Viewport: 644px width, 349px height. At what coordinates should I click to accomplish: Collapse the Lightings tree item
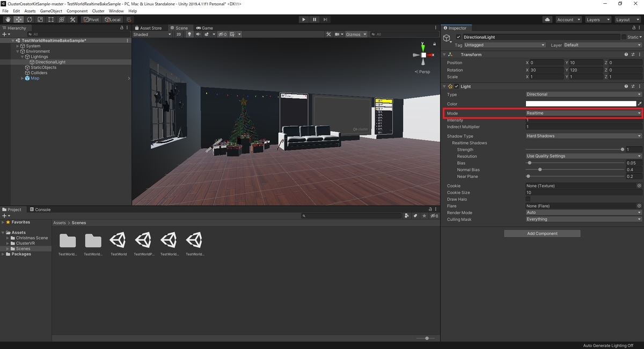coord(23,56)
